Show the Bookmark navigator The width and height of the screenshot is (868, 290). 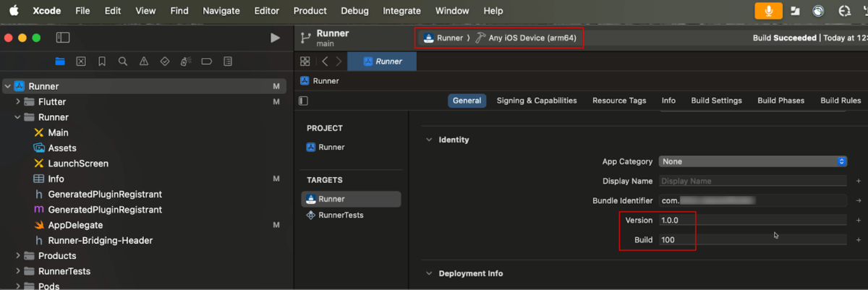[102, 61]
